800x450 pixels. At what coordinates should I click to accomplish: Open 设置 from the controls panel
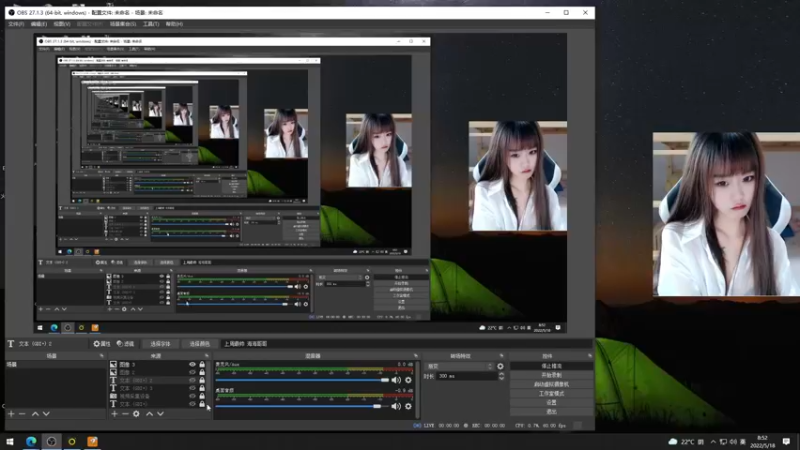[x=551, y=403]
